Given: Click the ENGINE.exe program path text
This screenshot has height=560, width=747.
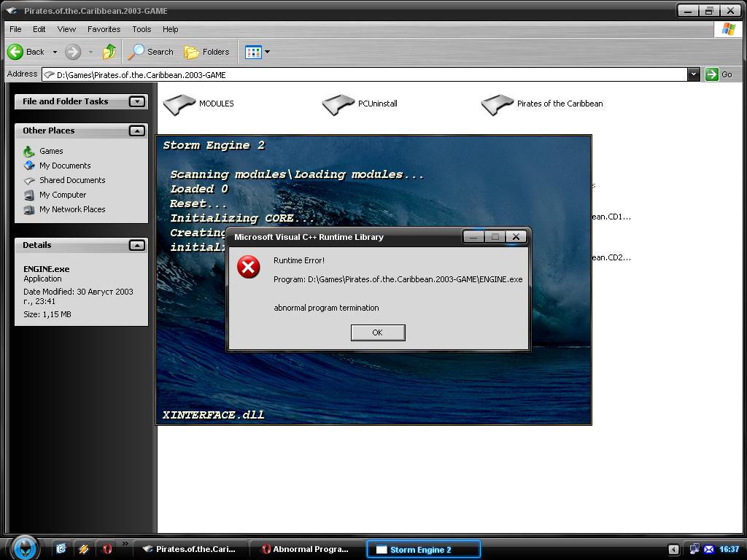Looking at the screenshot, I should coord(398,279).
